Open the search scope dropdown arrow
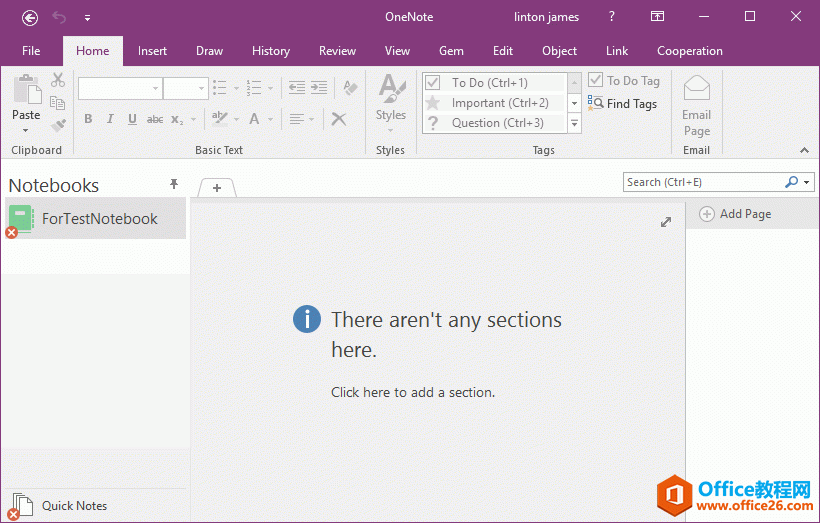Image resolution: width=820 pixels, height=523 pixels. click(x=807, y=182)
